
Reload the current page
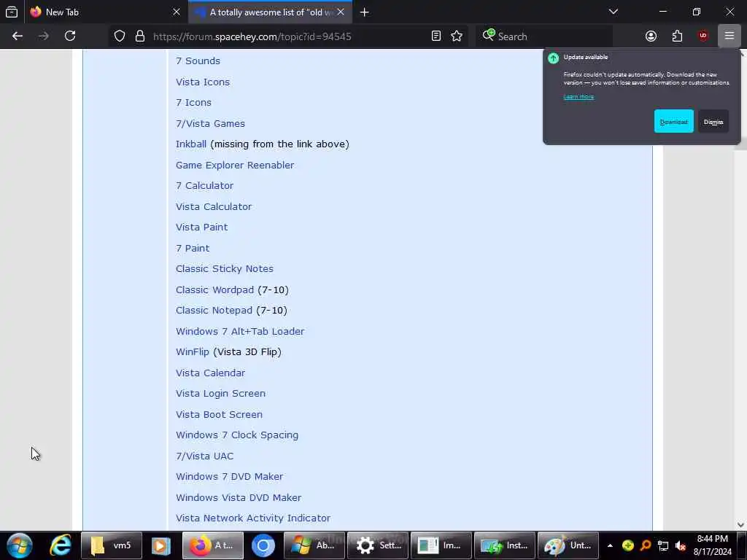coord(70,36)
